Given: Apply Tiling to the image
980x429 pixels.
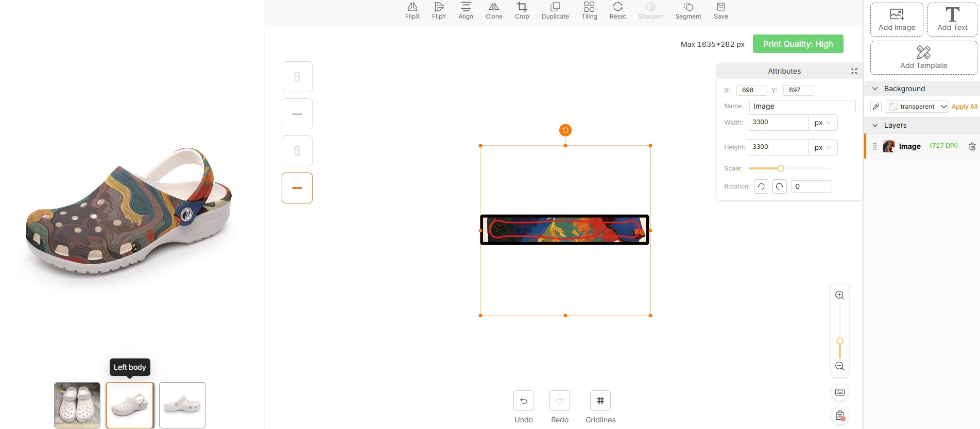Looking at the screenshot, I should (589, 10).
